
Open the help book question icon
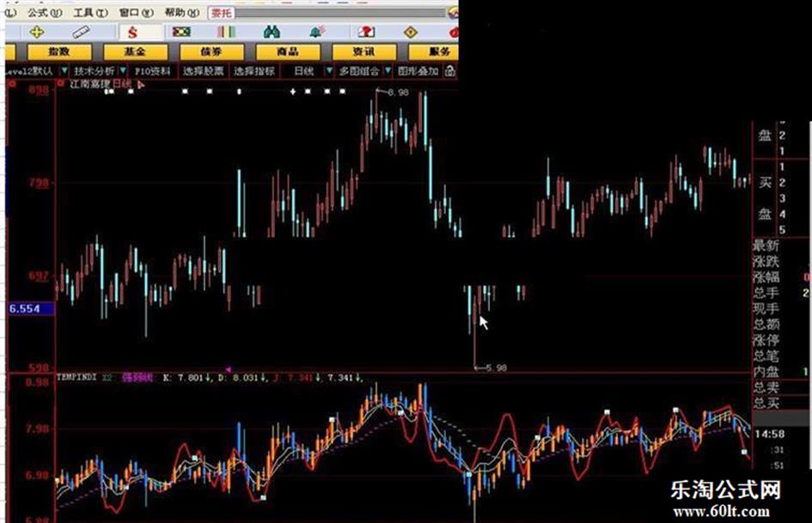pyautogui.click(x=366, y=32)
